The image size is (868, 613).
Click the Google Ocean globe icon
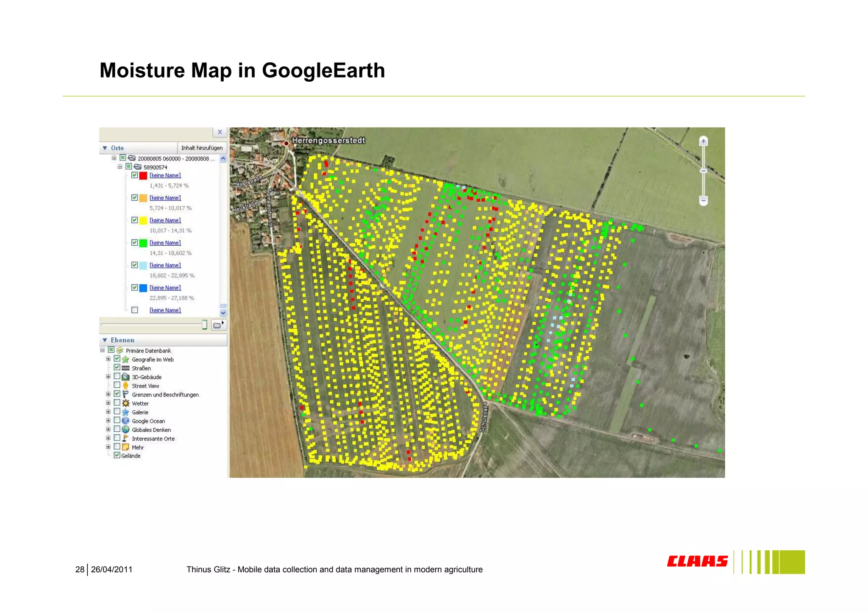click(125, 421)
